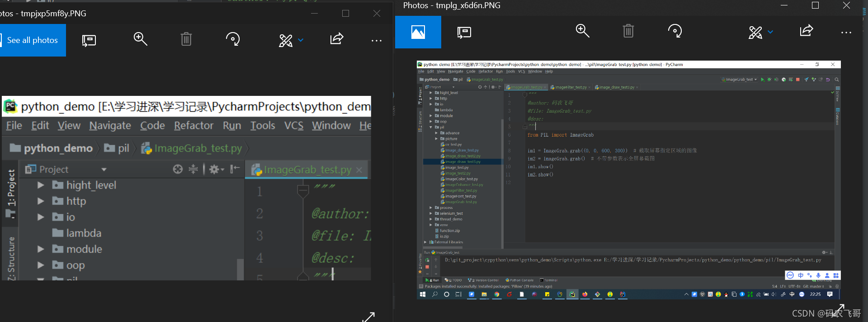Click See all photos in tmpjxp5mf8y.PNG window
The height and width of the screenshot is (322, 868).
[33, 40]
